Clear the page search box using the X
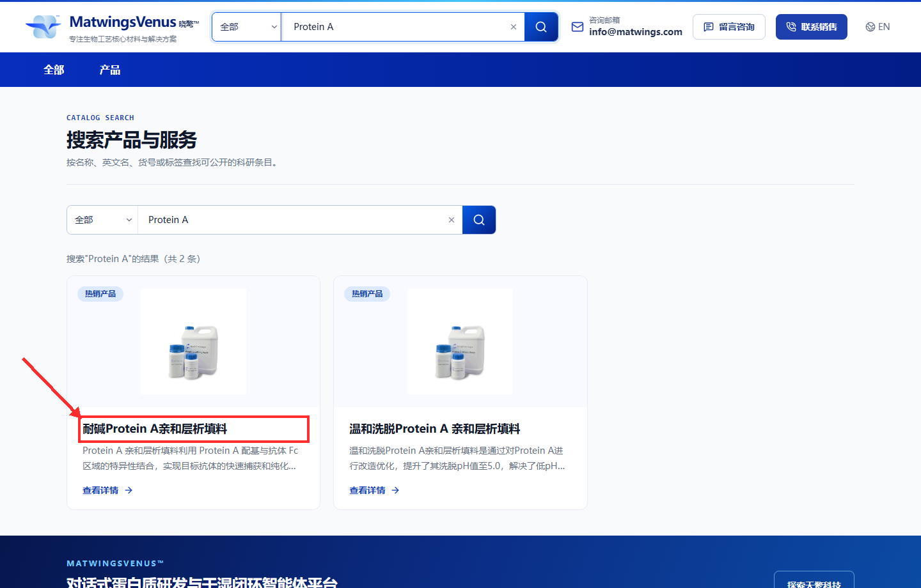The image size is (921, 588). (x=452, y=220)
